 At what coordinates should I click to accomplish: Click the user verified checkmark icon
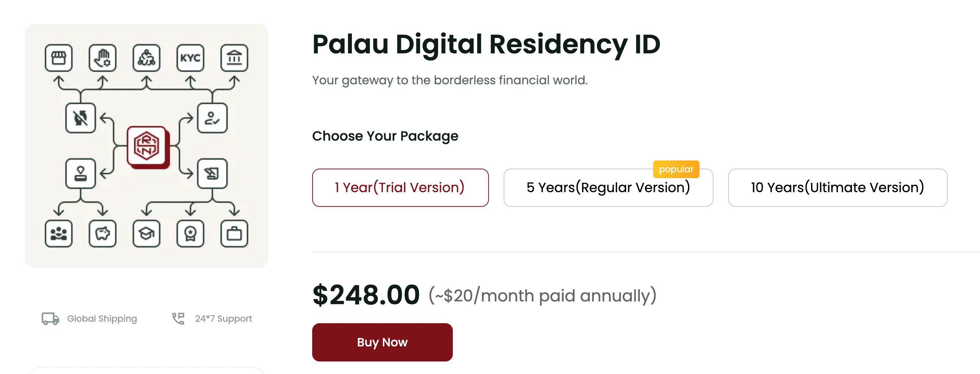(212, 118)
